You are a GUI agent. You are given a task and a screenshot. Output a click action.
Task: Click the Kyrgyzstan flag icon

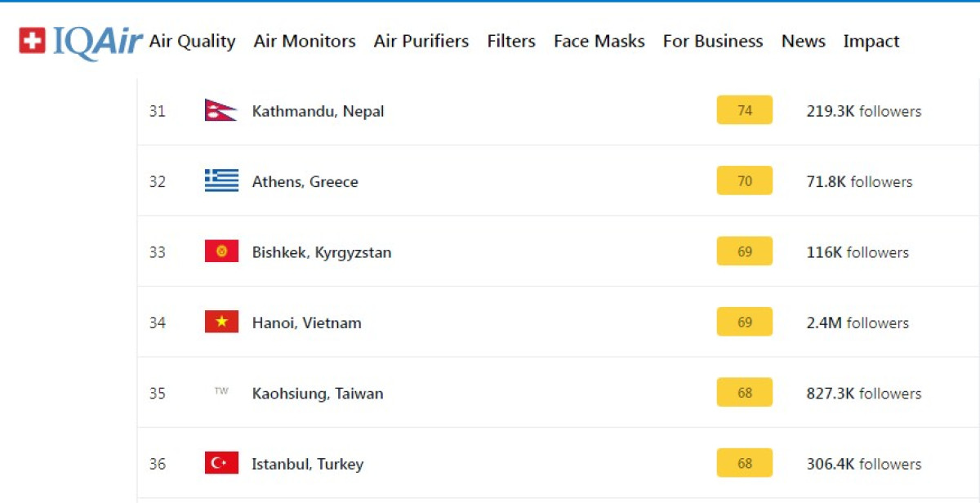(x=221, y=251)
